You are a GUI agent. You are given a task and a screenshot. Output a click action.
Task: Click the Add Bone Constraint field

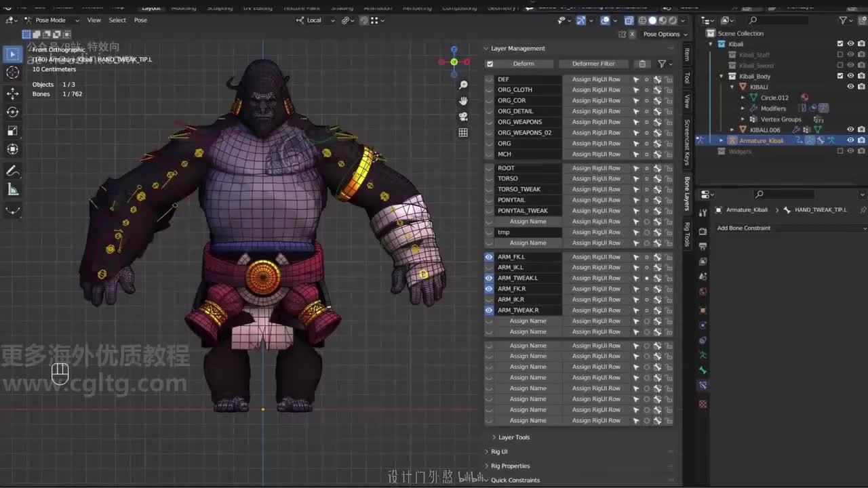(787, 228)
